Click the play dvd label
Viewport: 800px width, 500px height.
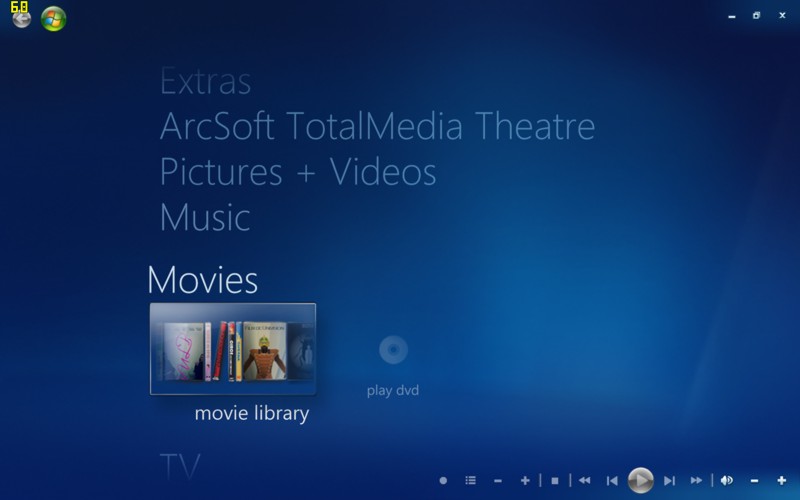[x=393, y=390]
